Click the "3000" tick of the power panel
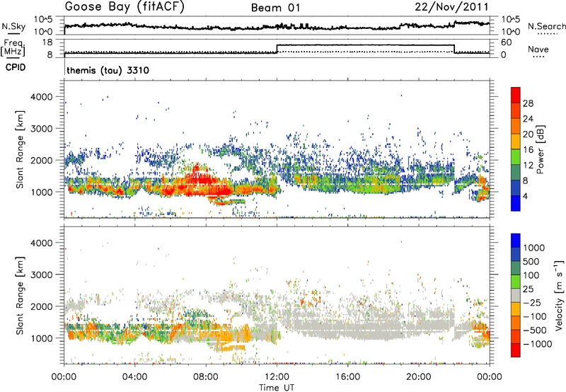The image size is (566, 392). 41,129
